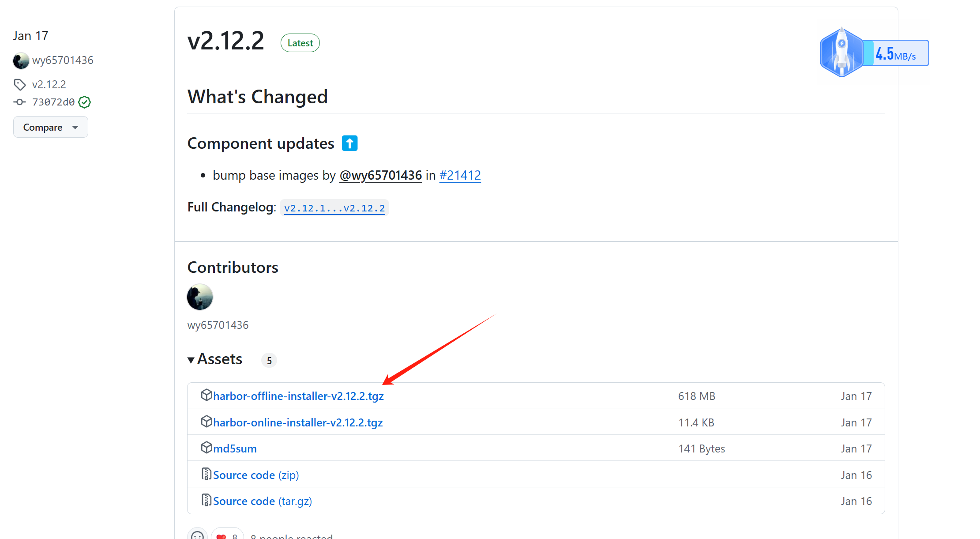
Task: Click the package icon beside md5sum
Action: pos(207,447)
